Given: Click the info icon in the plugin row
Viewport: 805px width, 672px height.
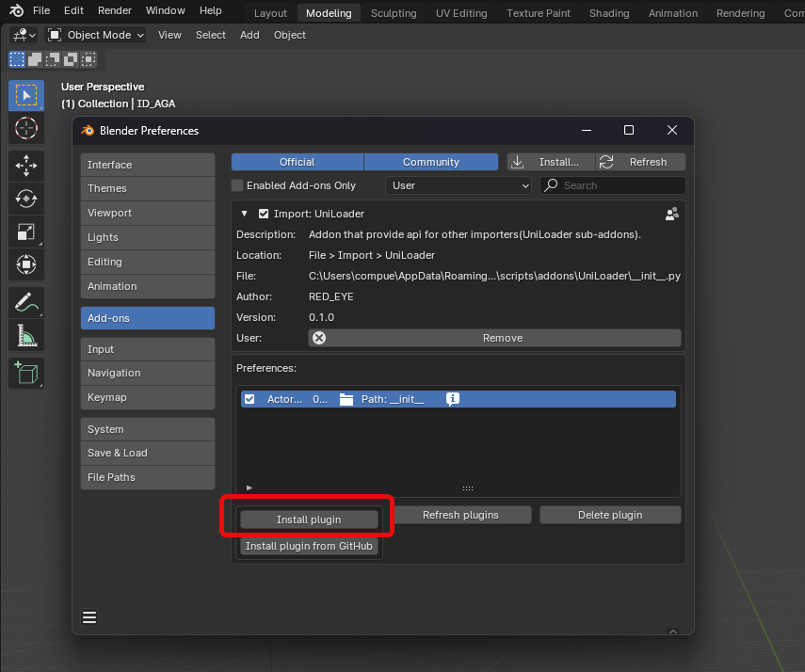Looking at the screenshot, I should click(x=452, y=399).
